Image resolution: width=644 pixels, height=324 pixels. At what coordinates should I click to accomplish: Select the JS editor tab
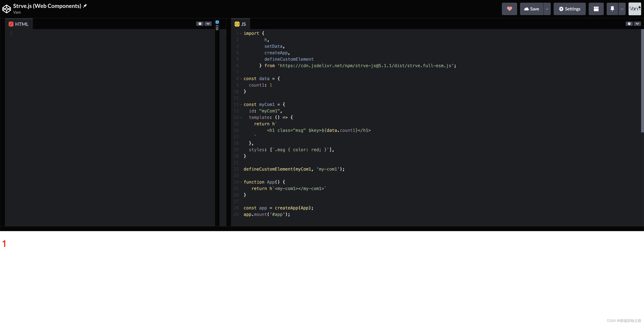[x=240, y=24]
